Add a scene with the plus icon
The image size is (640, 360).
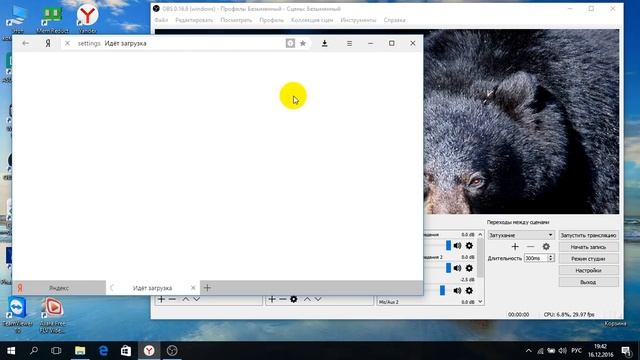[x=161, y=299]
